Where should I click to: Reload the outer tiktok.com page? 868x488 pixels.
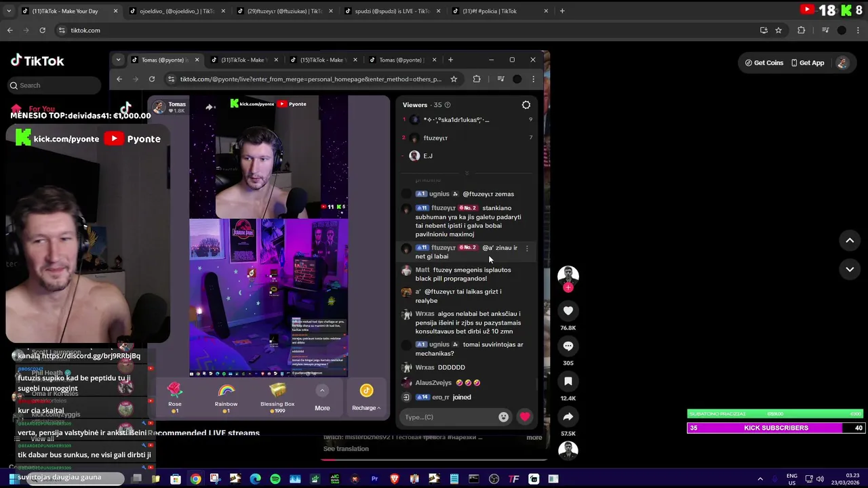click(x=42, y=30)
